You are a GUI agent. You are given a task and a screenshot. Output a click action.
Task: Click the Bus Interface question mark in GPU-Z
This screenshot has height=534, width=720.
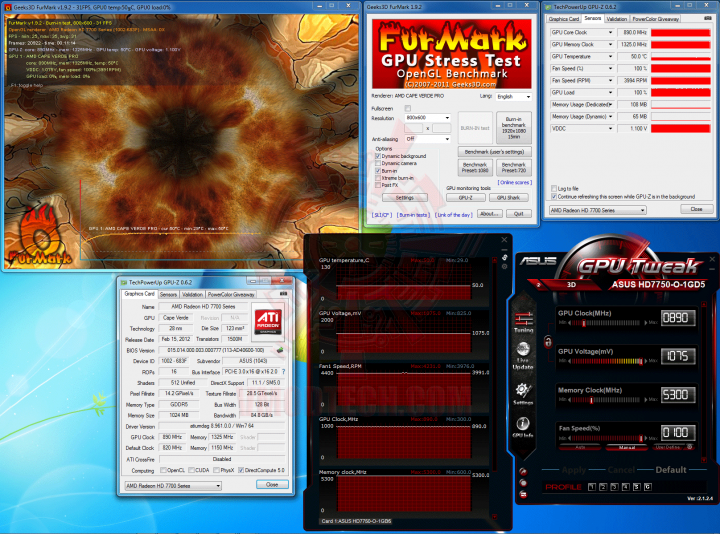point(283,371)
